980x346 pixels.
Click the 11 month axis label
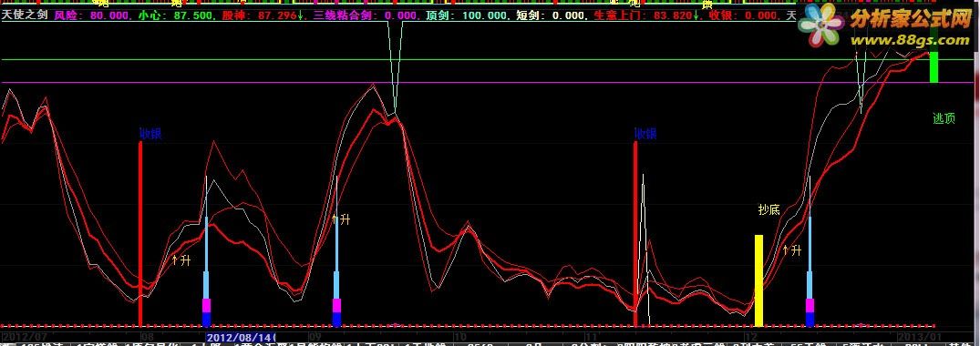pos(592,337)
